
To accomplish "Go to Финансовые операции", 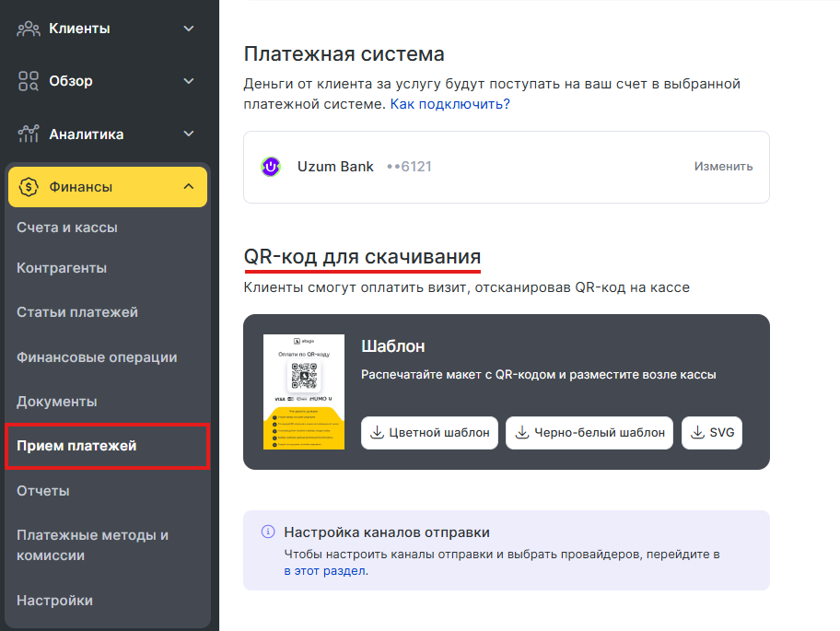I will point(97,357).
